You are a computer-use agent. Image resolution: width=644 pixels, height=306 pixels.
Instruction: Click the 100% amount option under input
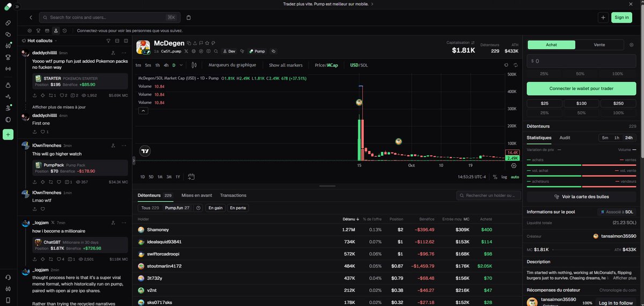click(x=617, y=74)
